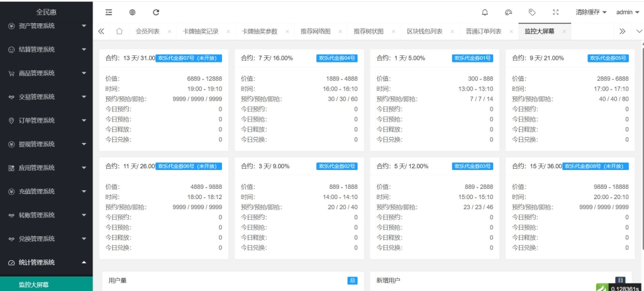This screenshot has height=291, width=644.
Task: Open the theme palette icon
Action: pyautogui.click(x=509, y=12)
